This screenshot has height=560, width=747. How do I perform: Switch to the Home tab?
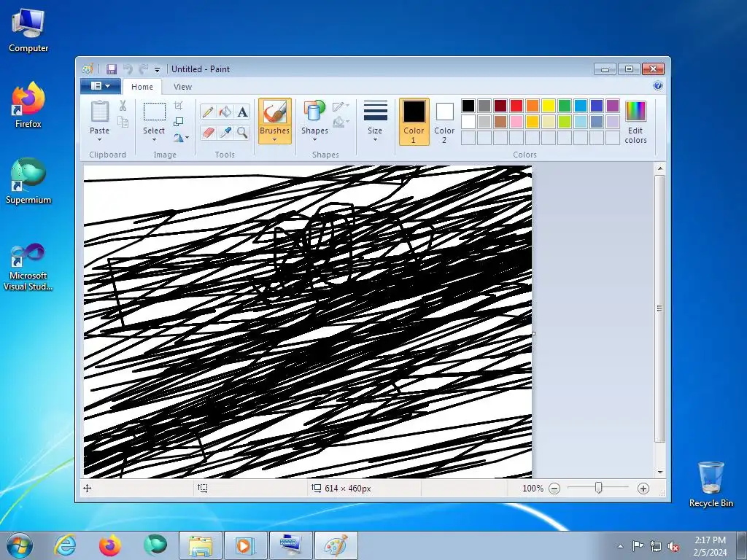[x=142, y=87]
